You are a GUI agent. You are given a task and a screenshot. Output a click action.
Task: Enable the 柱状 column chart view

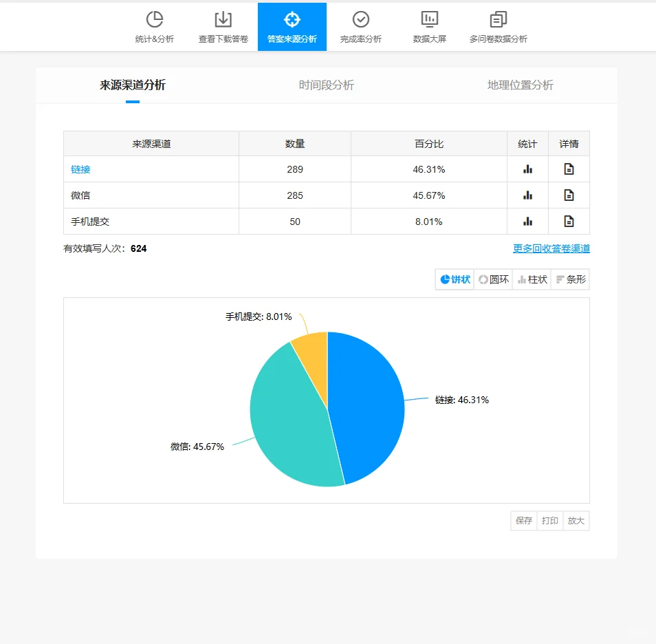click(532, 279)
